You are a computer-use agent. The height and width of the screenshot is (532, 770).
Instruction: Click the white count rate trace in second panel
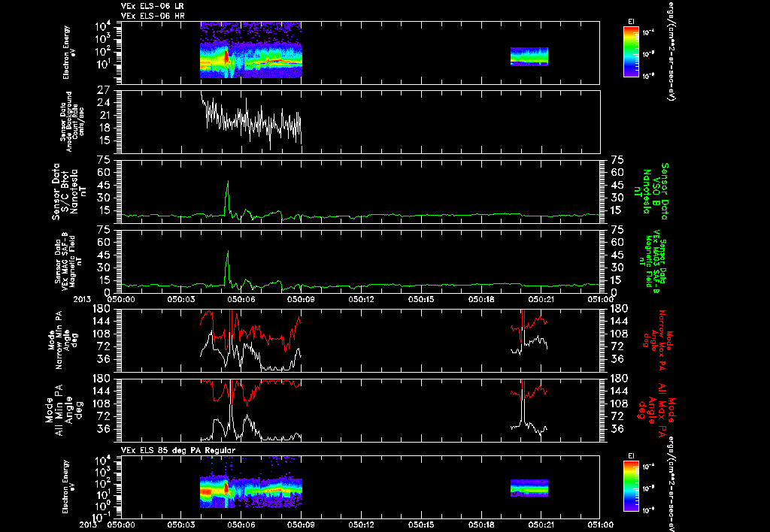coord(251,120)
